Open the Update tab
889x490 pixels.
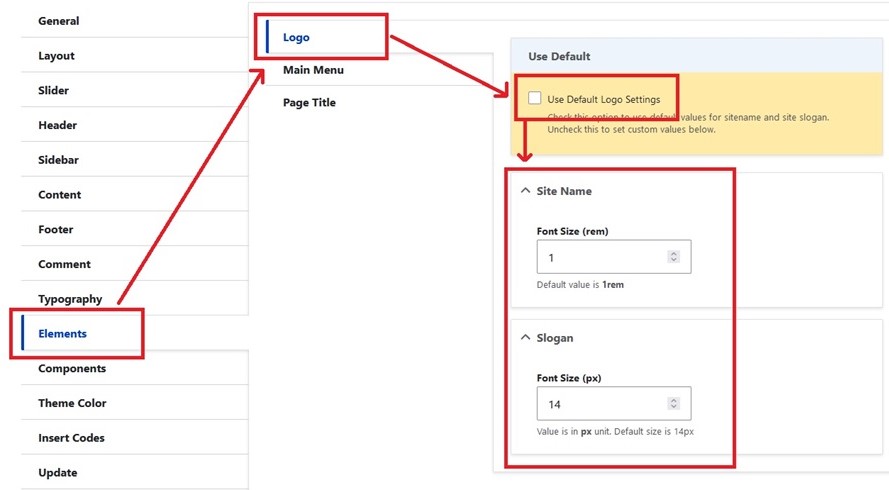(57, 473)
